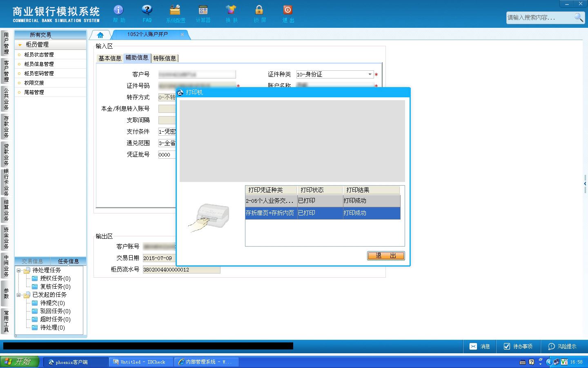Switch to 内部管理系统 taskbar window
This screenshot has height=368, width=588.
click(x=206, y=362)
